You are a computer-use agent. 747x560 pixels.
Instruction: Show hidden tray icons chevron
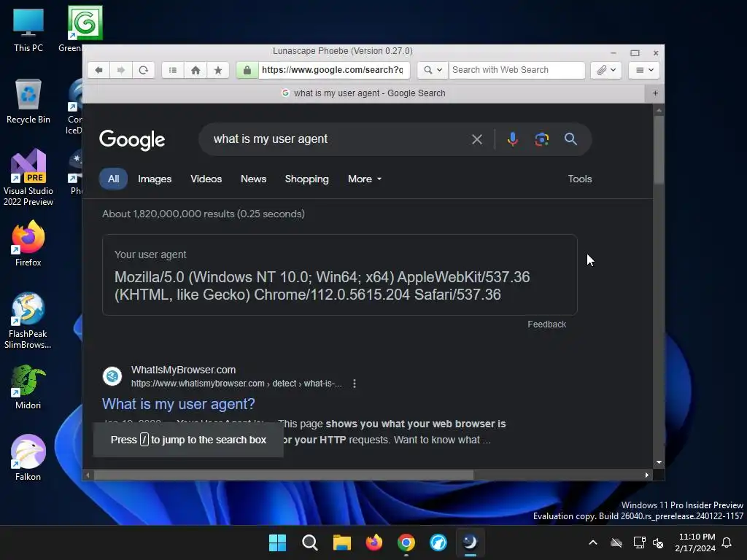click(x=593, y=542)
